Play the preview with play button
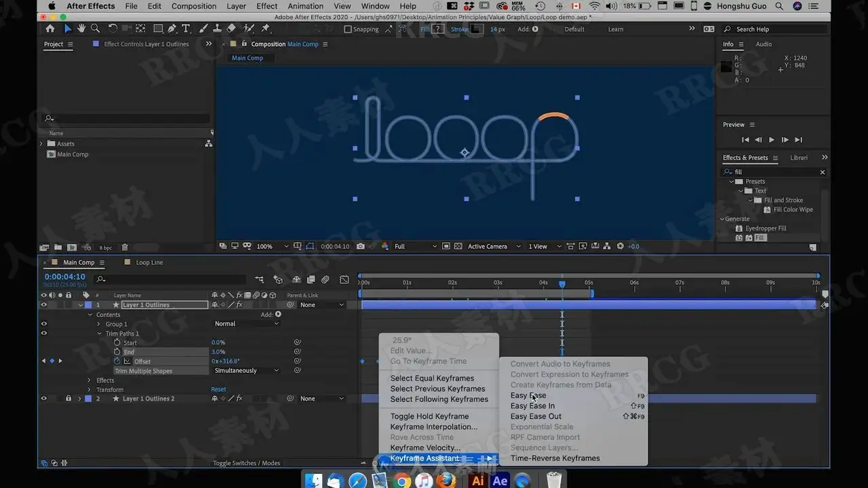The width and height of the screenshot is (868, 488). point(771,140)
